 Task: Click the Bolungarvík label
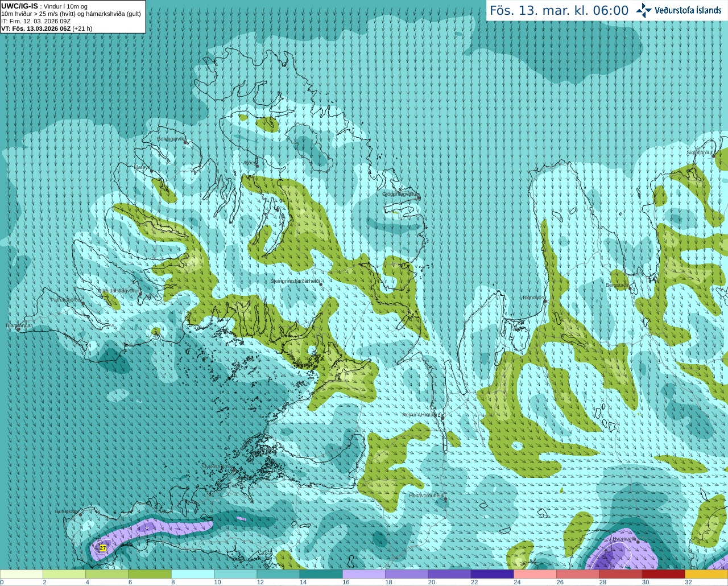pos(171,139)
